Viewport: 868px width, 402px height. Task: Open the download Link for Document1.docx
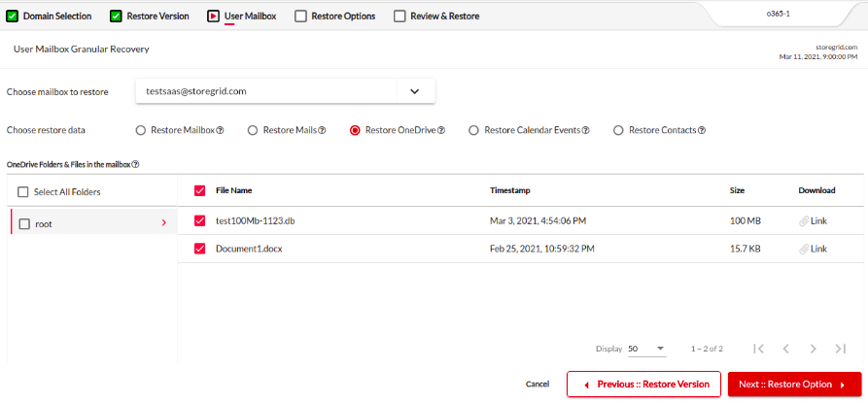[814, 249]
